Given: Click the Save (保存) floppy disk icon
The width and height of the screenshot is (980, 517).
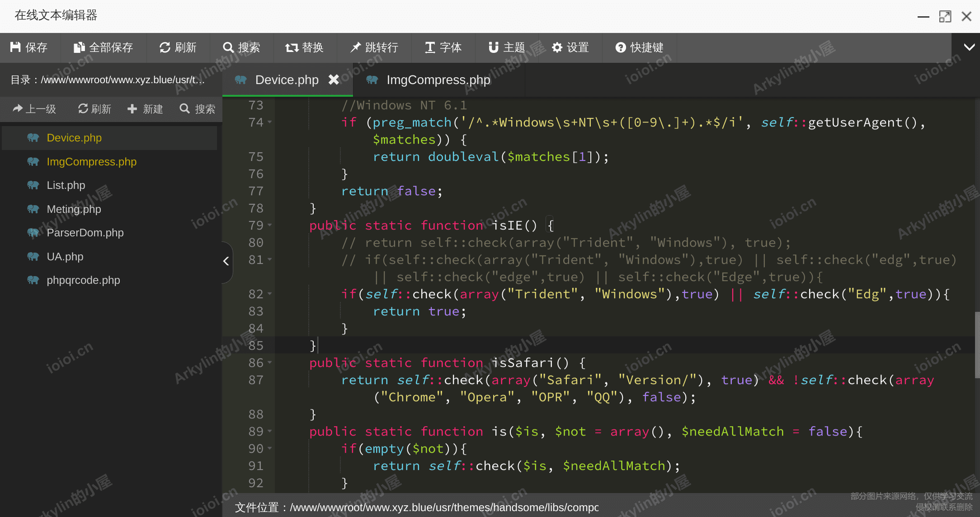Looking at the screenshot, I should [x=15, y=47].
